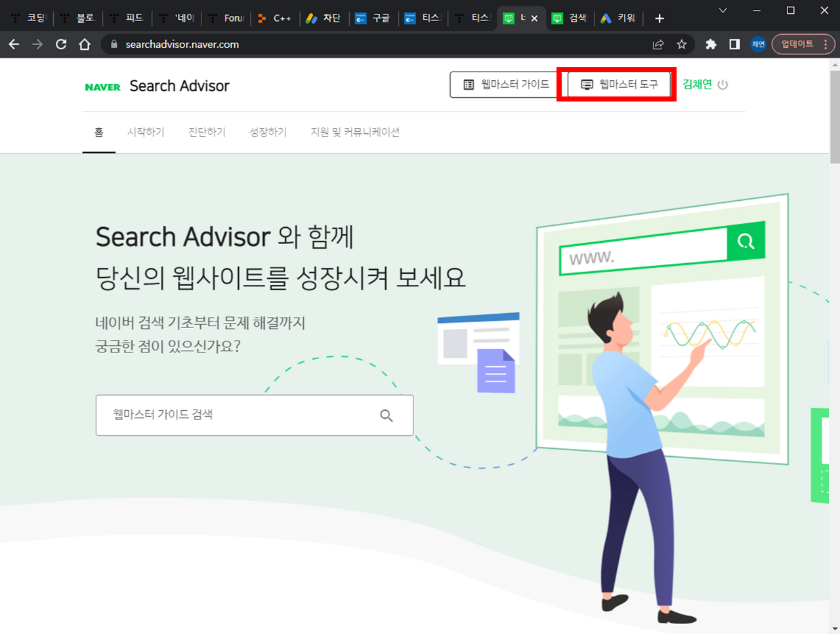
Task: Open a new browser tab
Action: pos(660,18)
